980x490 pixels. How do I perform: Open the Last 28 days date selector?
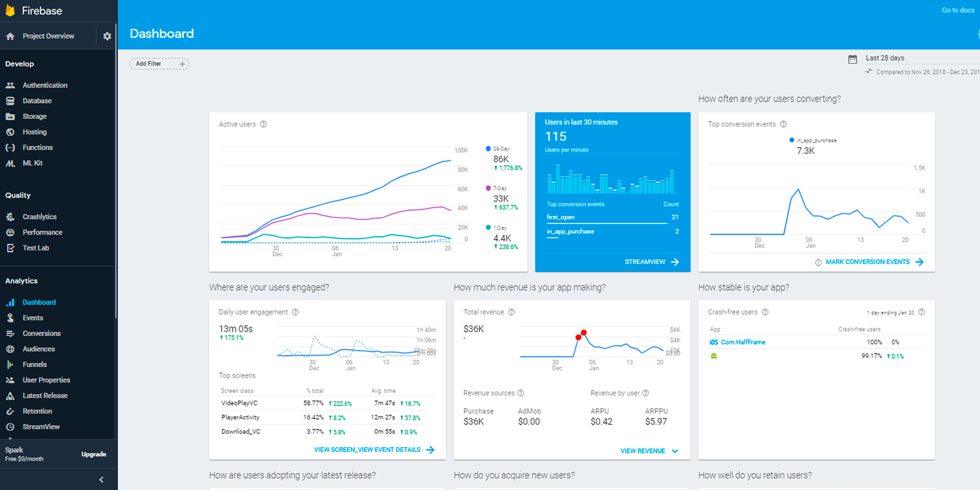click(884, 58)
